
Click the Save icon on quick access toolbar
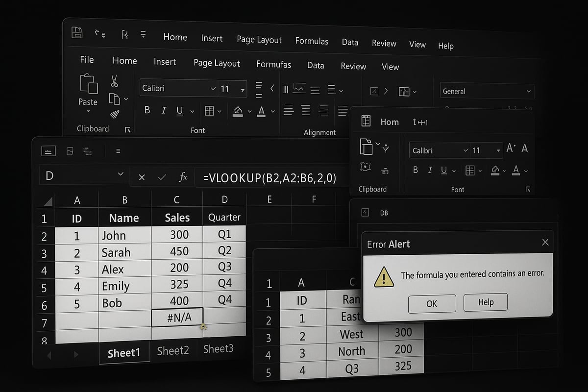coord(76,32)
